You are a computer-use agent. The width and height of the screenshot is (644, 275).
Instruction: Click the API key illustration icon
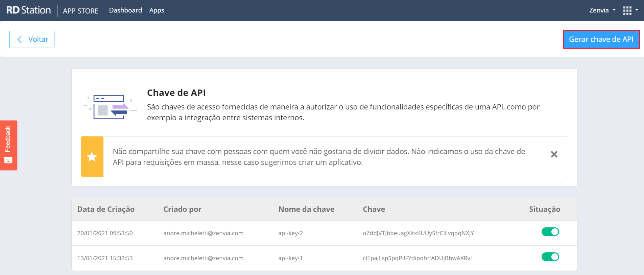click(110, 107)
